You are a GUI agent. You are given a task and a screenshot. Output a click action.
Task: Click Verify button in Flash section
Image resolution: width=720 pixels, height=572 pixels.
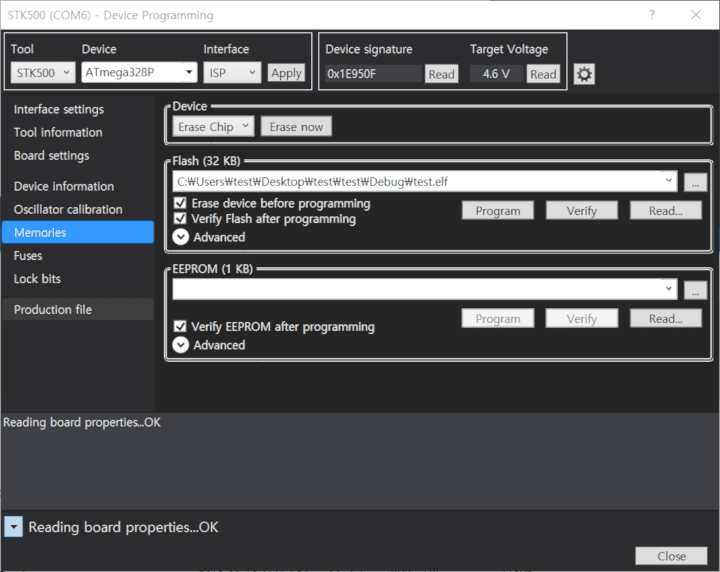click(x=582, y=211)
